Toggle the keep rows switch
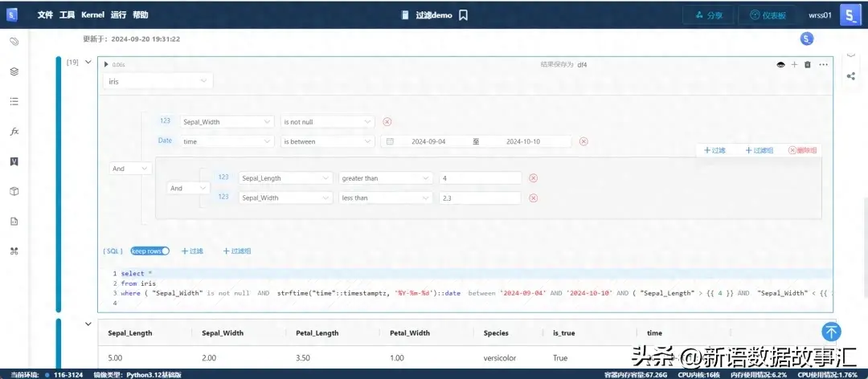 point(150,251)
